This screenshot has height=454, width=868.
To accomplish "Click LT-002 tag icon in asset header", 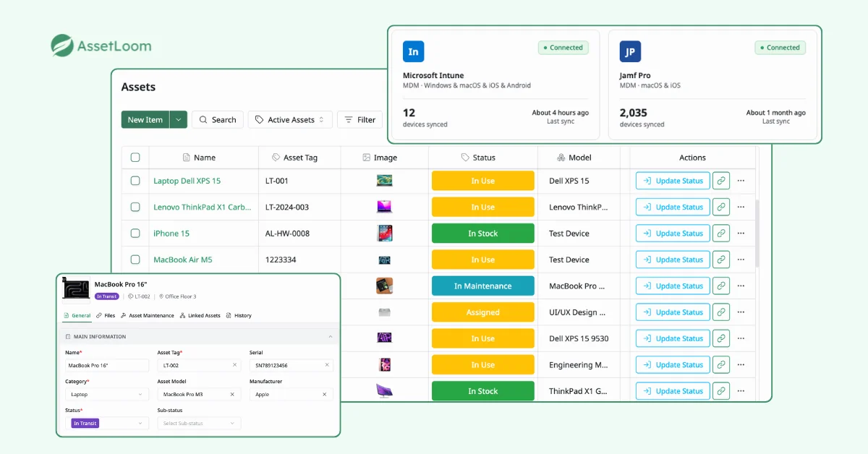I will pos(129,296).
